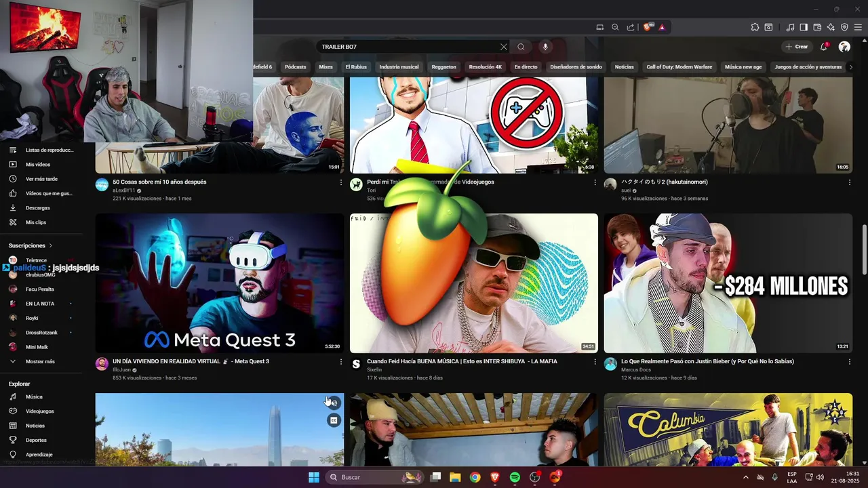The width and height of the screenshot is (868, 488).
Task: Select the Mixes filter chip
Action: pos(325,67)
